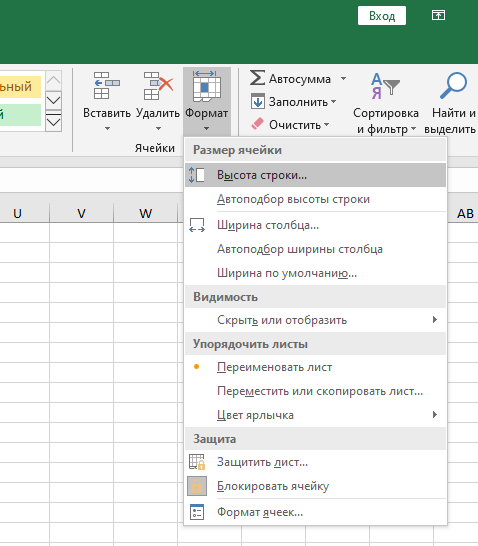Open the Сортировка и фильтр dropdown arrow
The width and height of the screenshot is (478, 546).
413,128
